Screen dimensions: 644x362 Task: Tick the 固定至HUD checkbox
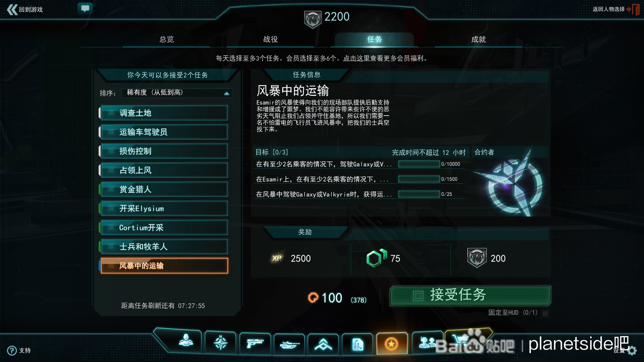(545, 313)
